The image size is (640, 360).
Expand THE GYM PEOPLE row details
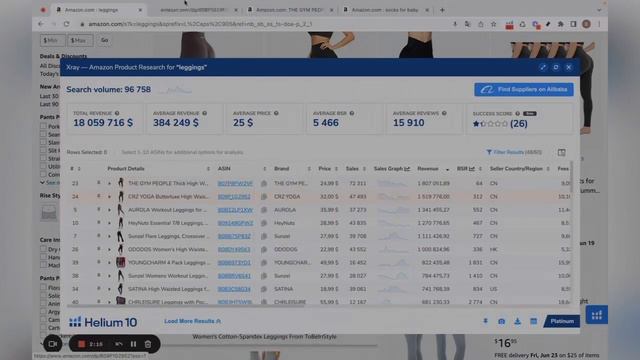[x=109, y=184]
